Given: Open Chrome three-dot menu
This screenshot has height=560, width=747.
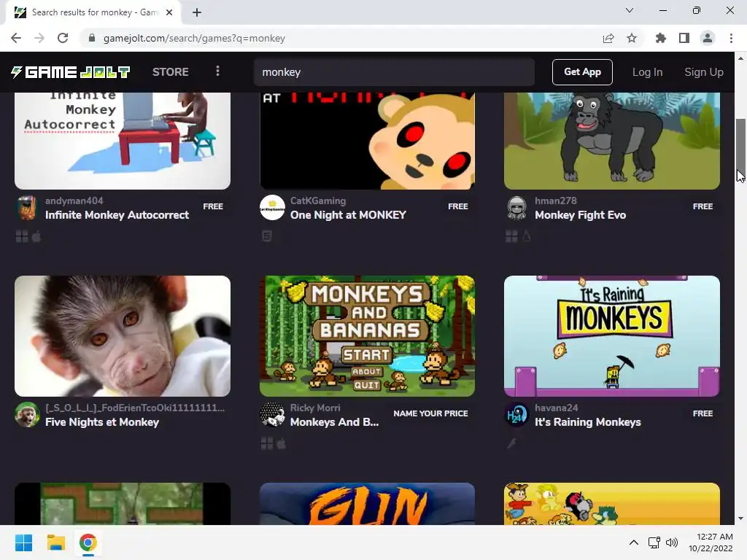Looking at the screenshot, I should (731, 38).
